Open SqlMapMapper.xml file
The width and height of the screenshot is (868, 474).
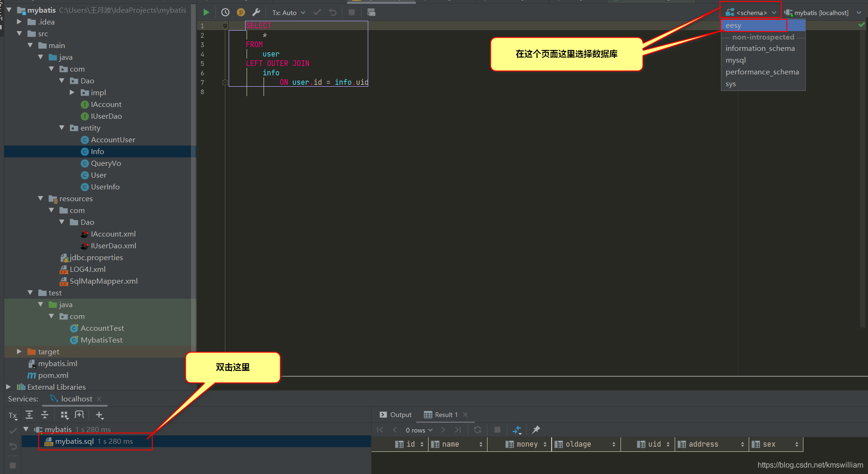99,281
